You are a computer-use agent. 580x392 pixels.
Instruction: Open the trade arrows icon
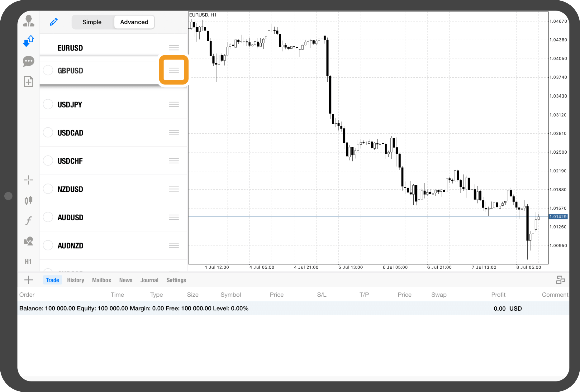click(28, 41)
